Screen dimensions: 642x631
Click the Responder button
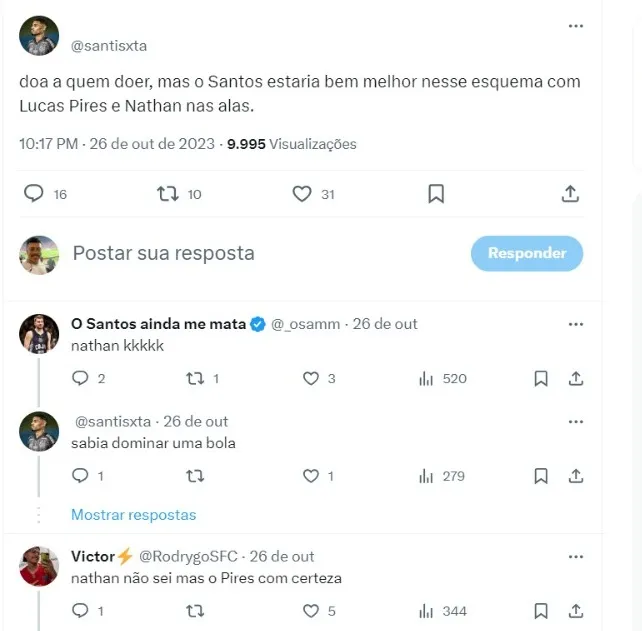coord(526,254)
